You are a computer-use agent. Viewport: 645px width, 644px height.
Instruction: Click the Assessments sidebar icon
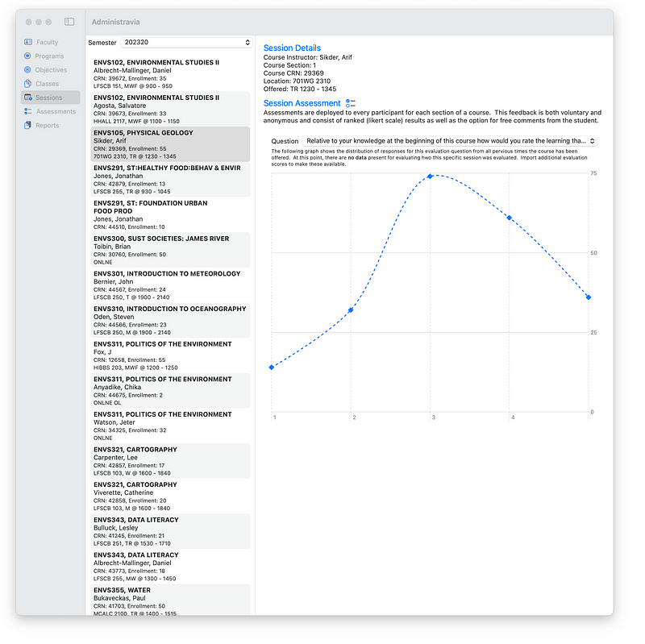coord(27,111)
